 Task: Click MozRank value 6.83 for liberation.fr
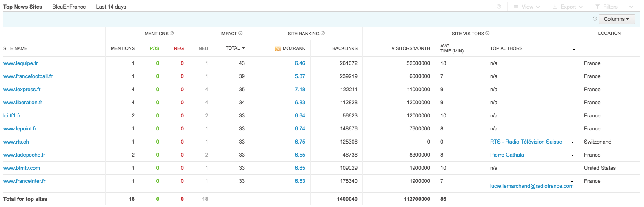[300, 102]
